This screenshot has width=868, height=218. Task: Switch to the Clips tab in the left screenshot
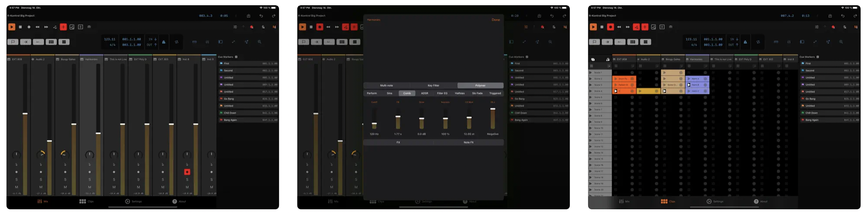tap(86, 201)
